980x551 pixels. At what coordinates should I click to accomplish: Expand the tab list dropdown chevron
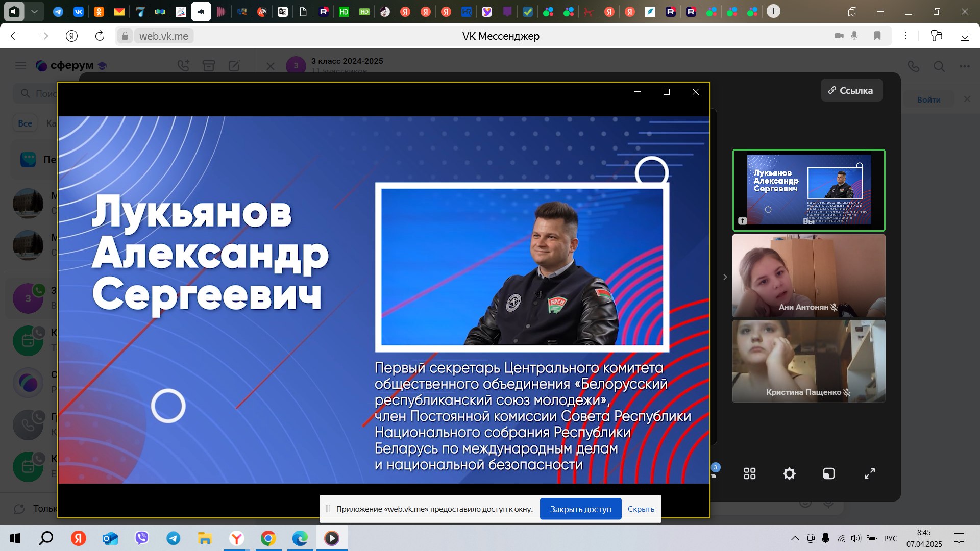[x=34, y=11]
